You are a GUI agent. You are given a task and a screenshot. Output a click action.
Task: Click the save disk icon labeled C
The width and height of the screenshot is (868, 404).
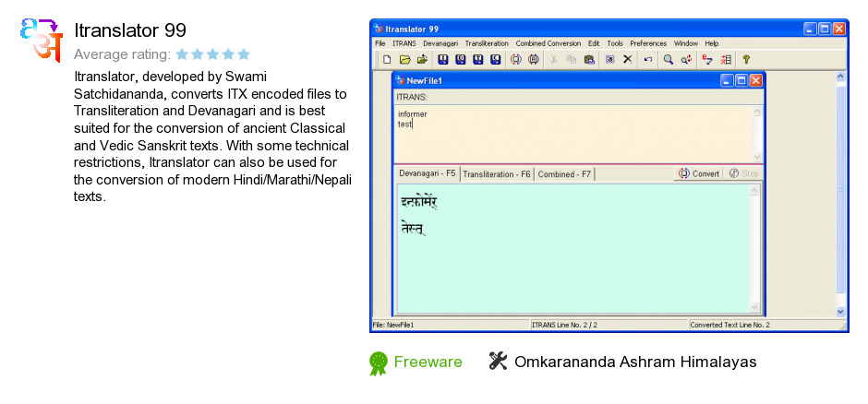click(x=496, y=59)
